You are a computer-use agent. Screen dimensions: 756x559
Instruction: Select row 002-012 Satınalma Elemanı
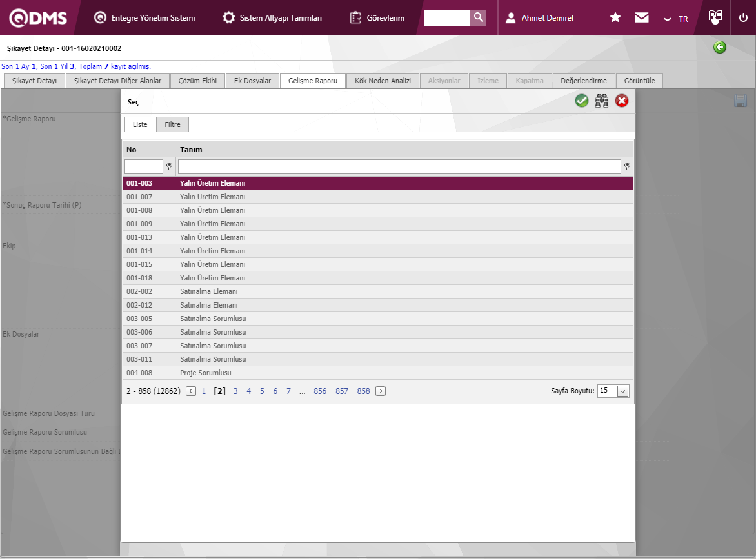click(377, 305)
